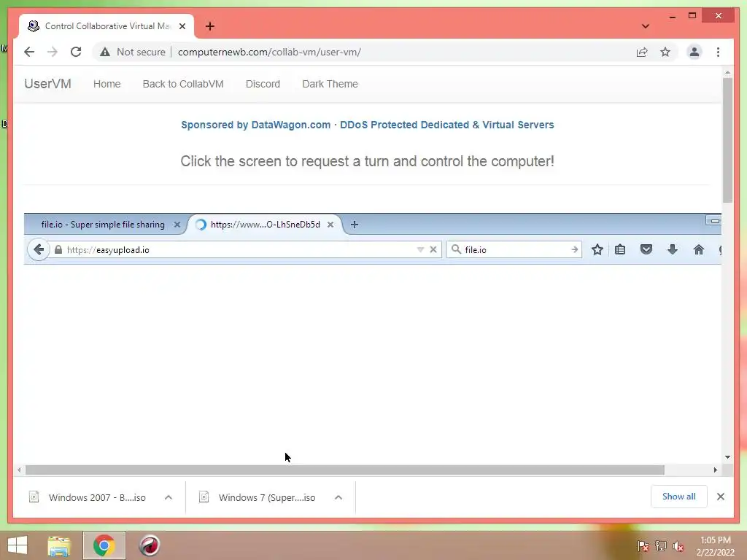Click Firefox back button in VM

39,249
